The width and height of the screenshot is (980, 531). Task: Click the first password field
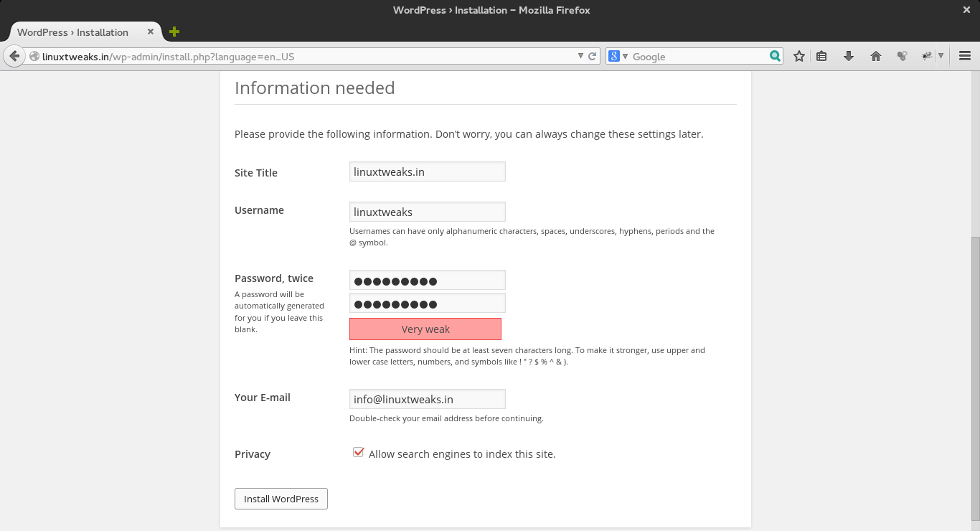point(428,281)
